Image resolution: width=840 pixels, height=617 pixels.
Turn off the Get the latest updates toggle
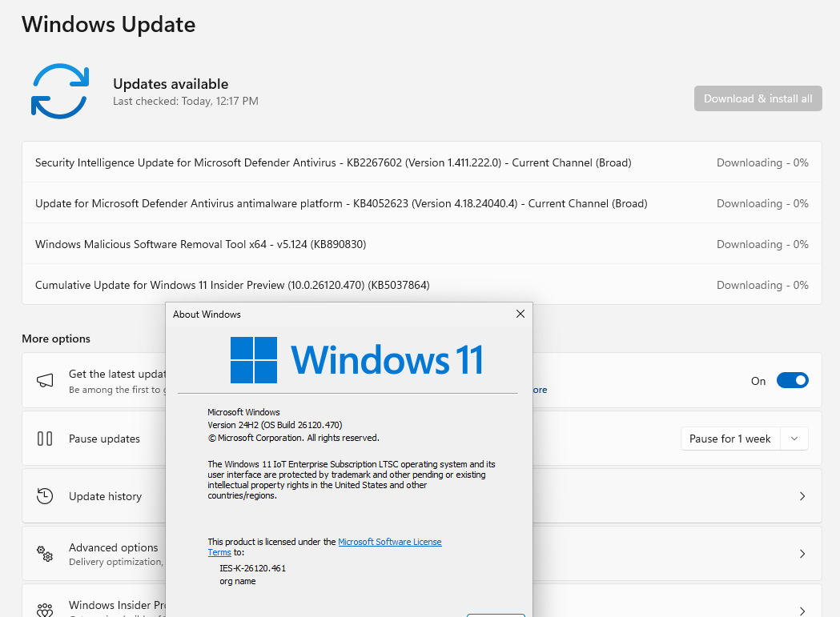point(792,380)
